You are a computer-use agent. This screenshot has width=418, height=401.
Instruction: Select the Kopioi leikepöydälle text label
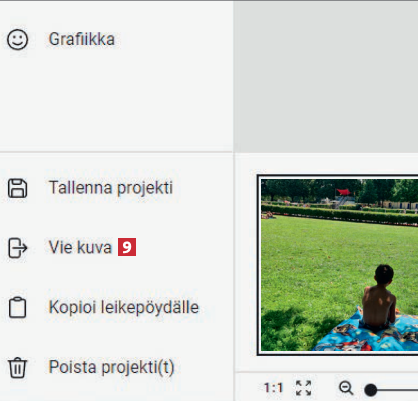click(x=124, y=307)
